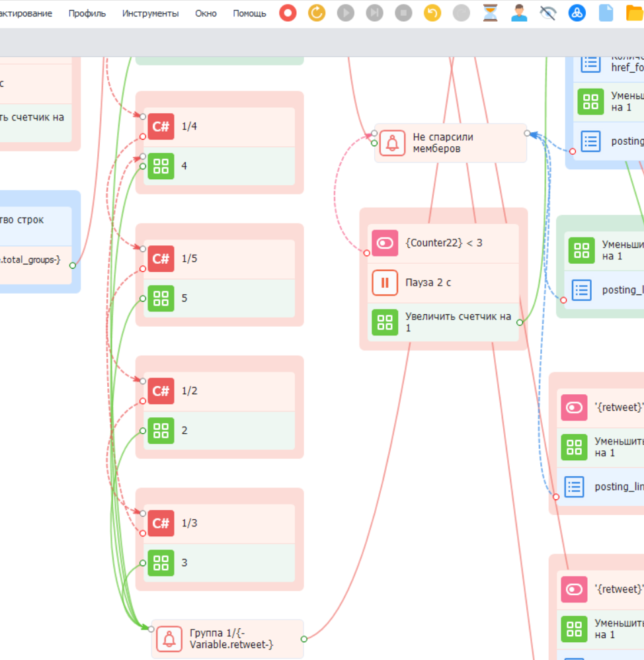Select the '{Counter22} < 3' condition block
The width and height of the screenshot is (644, 660).
pos(444,243)
